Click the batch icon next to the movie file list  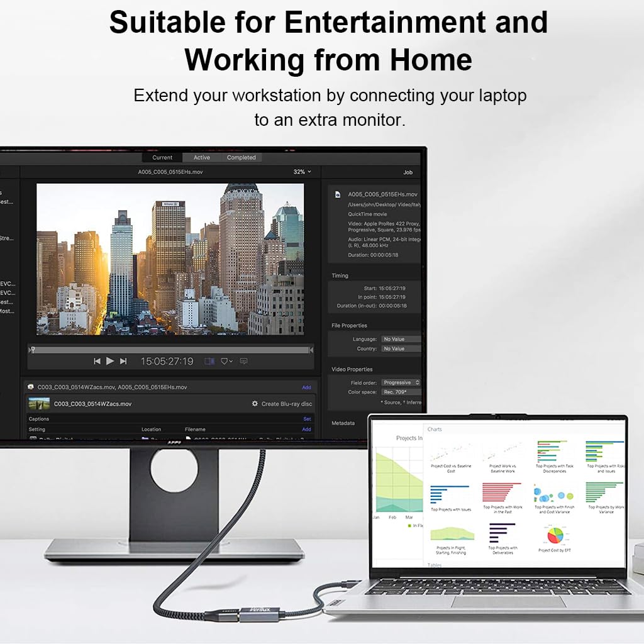(31, 386)
